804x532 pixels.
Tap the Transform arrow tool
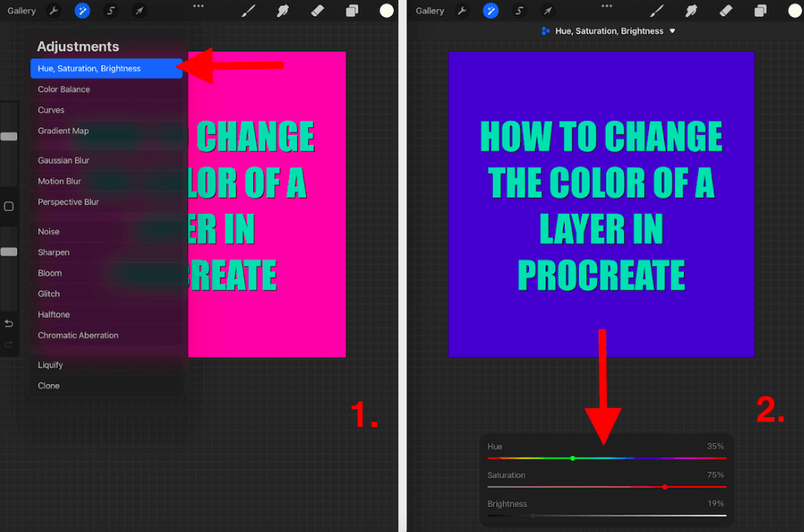point(138,10)
